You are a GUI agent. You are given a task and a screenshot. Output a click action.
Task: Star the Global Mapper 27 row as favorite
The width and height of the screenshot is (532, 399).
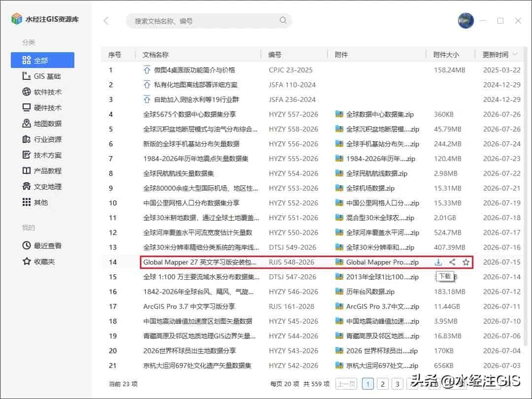pyautogui.click(x=466, y=262)
